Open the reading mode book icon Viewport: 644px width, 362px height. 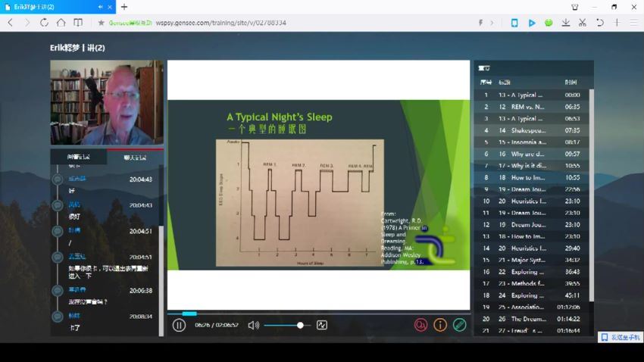(77, 23)
